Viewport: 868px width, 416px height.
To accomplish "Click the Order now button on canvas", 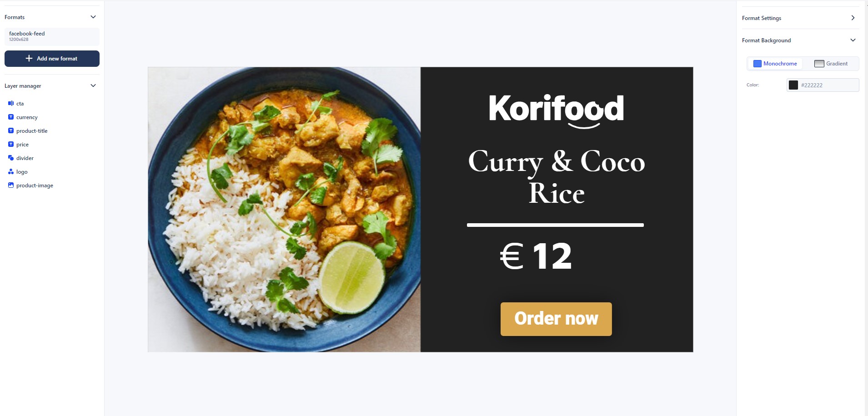I will tap(556, 319).
